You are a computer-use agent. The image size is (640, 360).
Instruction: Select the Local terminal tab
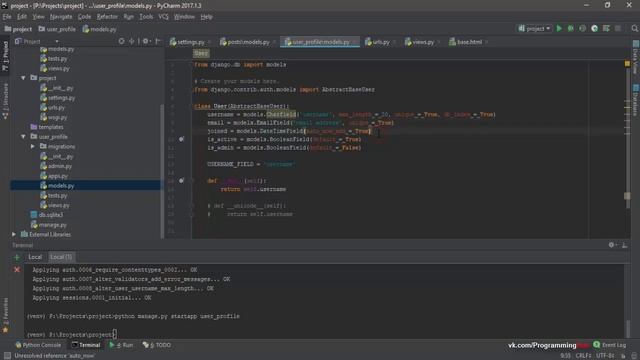(35, 257)
